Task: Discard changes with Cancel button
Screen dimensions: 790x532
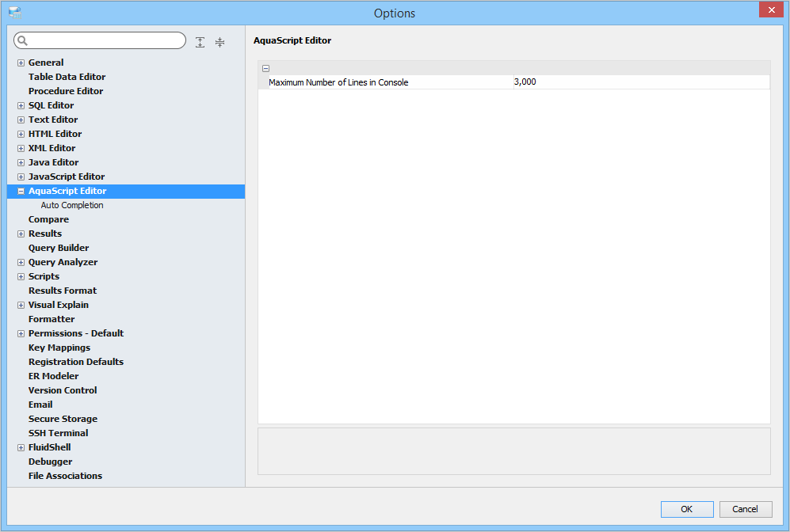Action: (x=745, y=509)
